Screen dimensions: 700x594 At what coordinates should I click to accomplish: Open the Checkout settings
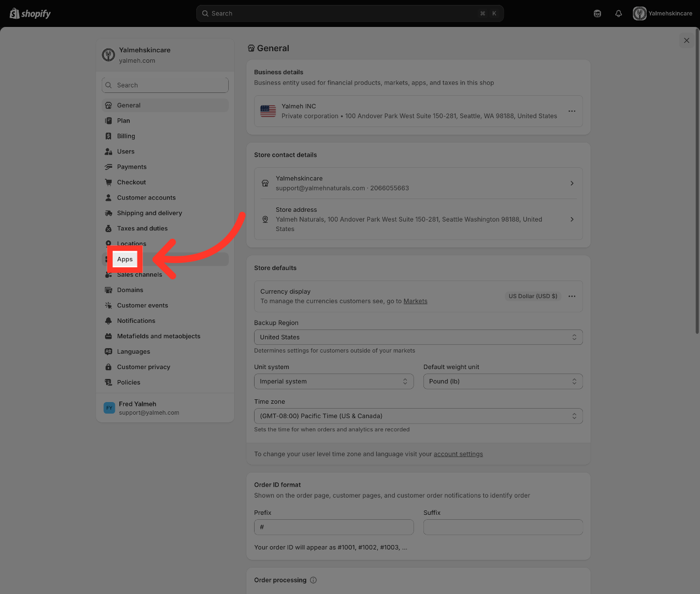[x=165, y=182]
